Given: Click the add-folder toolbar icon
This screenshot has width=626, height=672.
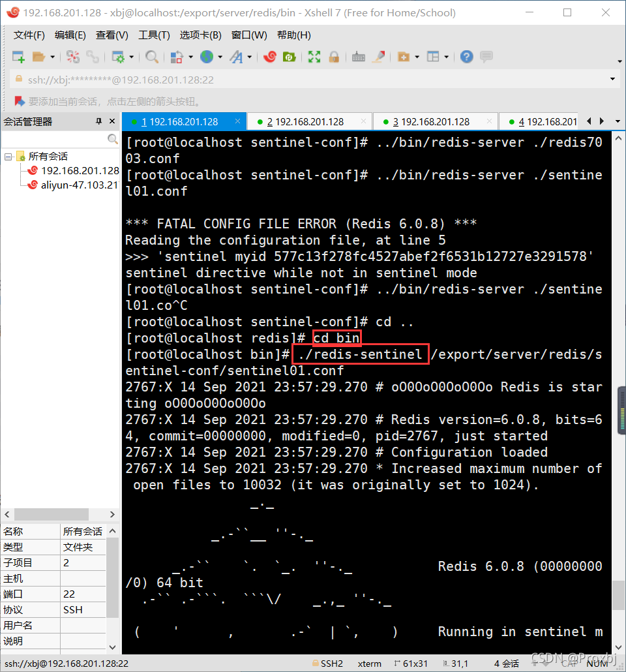Looking at the screenshot, I should [404, 57].
